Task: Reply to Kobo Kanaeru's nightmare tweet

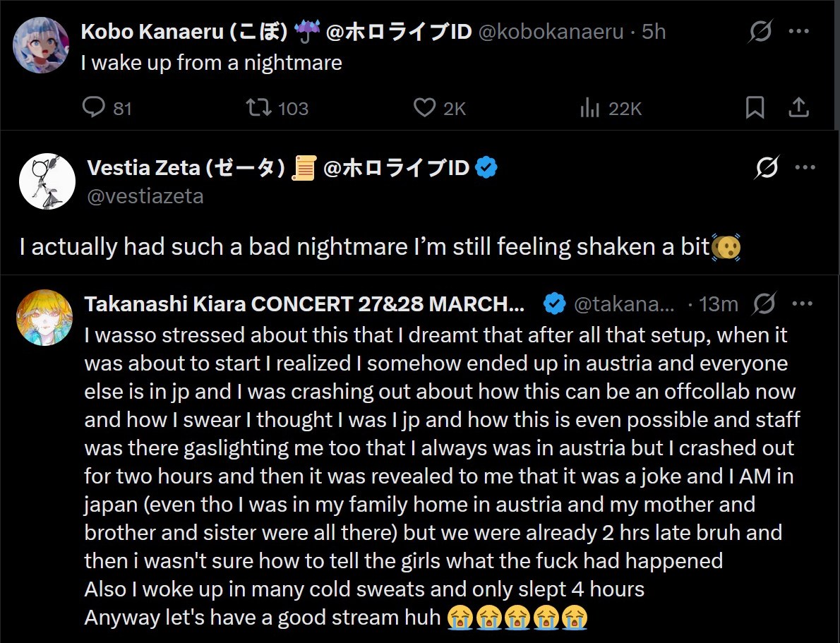Action: 94,107
